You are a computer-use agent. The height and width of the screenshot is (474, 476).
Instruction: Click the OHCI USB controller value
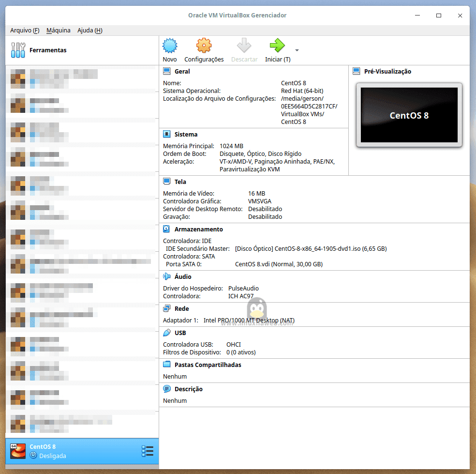(234, 345)
